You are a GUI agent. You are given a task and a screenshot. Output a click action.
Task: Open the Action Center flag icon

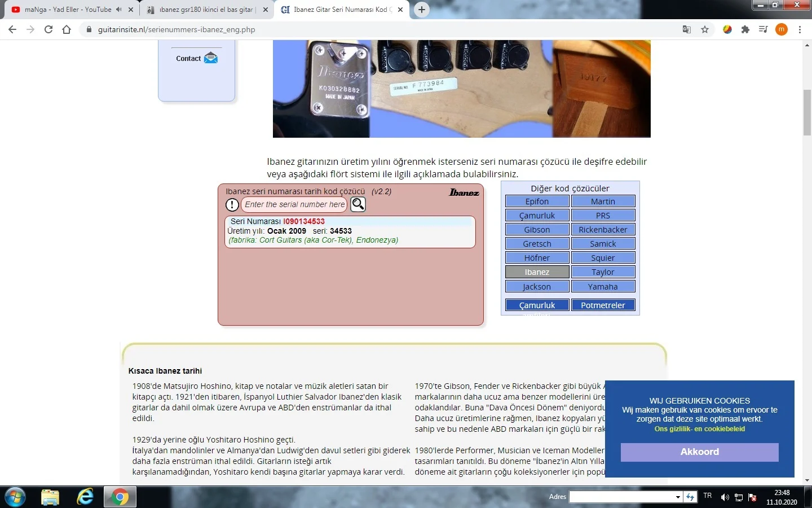752,497
